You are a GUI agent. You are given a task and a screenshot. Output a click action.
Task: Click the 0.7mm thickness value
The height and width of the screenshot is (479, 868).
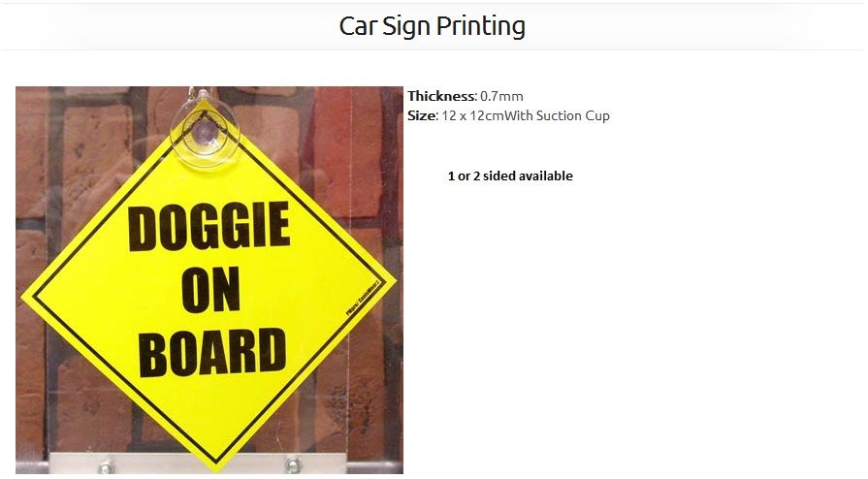click(x=501, y=96)
